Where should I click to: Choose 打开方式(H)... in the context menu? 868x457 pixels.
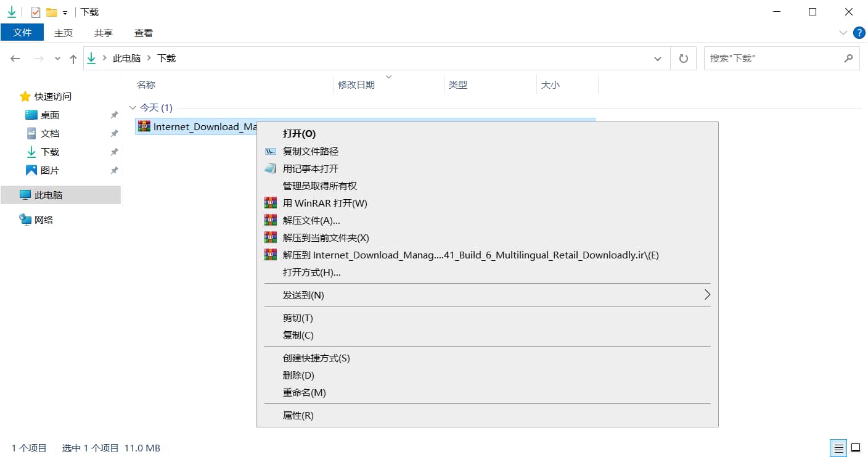point(487,272)
